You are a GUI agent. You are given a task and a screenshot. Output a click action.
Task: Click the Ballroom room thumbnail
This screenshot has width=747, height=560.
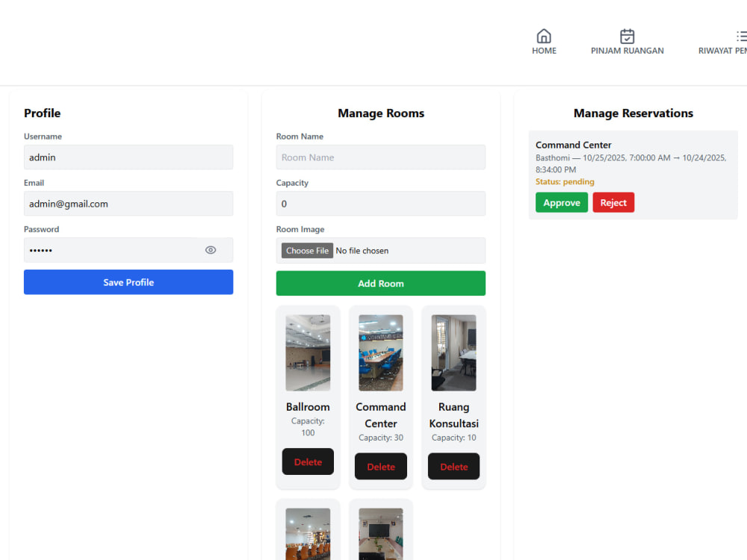point(308,353)
